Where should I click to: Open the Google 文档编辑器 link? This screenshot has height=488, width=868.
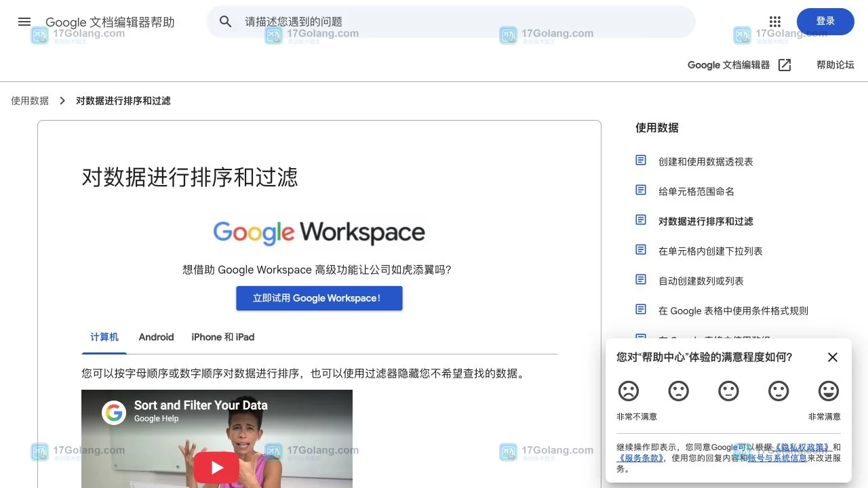(x=729, y=65)
